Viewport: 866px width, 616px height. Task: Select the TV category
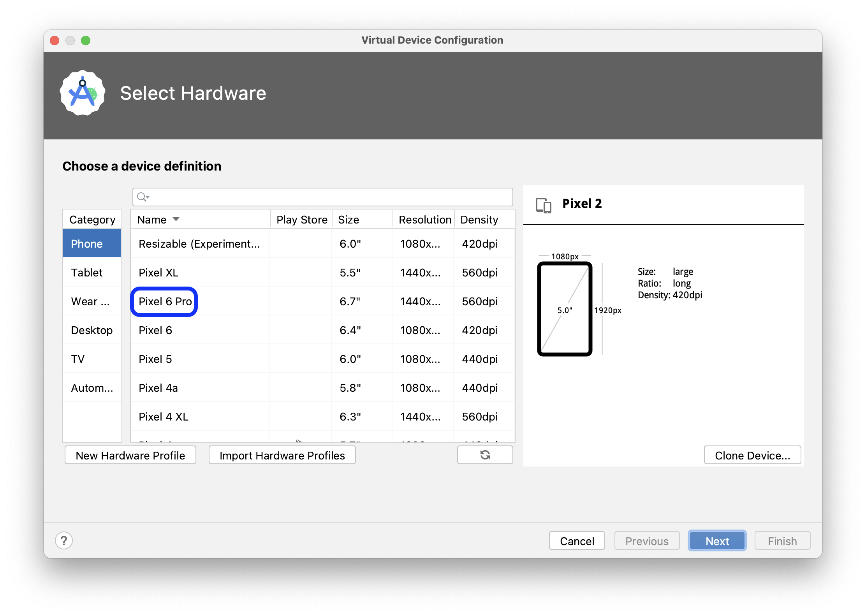[92, 359]
